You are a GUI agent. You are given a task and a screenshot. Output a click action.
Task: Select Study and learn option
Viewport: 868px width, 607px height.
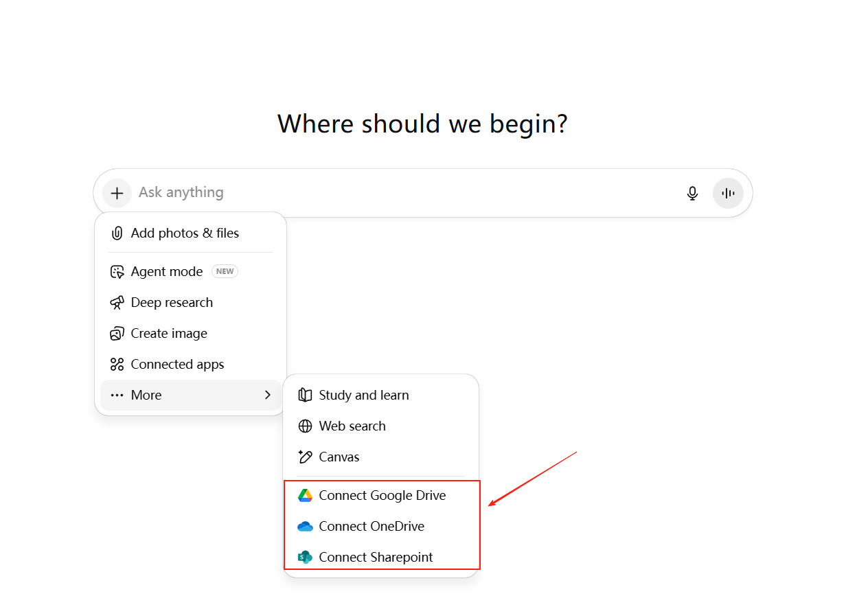(x=363, y=396)
